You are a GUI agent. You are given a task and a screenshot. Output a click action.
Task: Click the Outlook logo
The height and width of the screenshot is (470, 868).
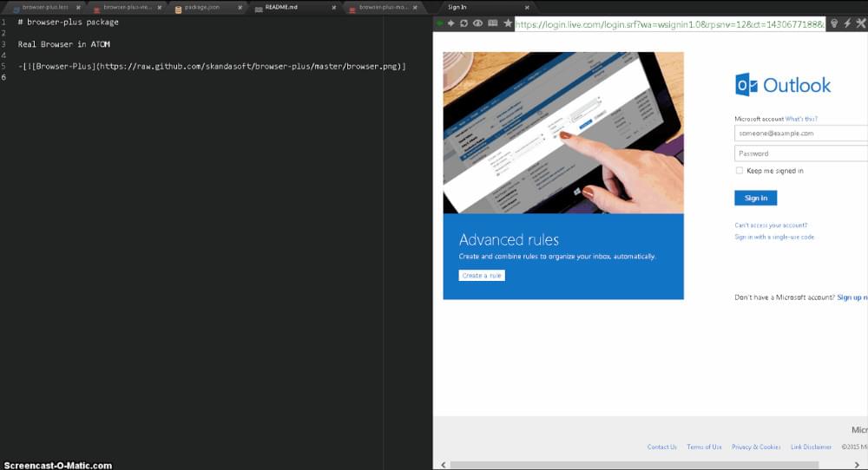(x=783, y=85)
